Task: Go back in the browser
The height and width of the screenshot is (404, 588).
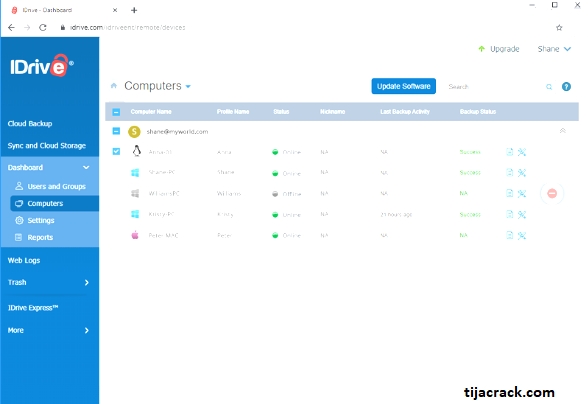Action: 11,27
